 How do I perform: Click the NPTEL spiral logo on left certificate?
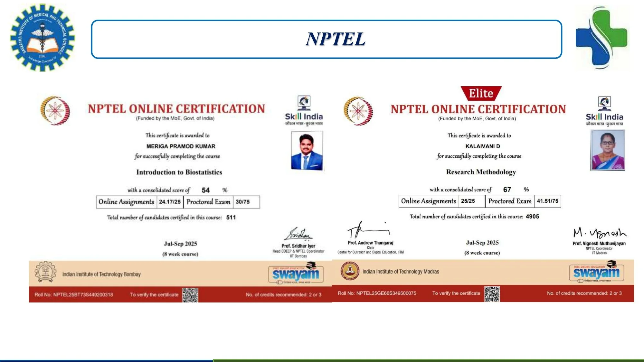coord(55,111)
